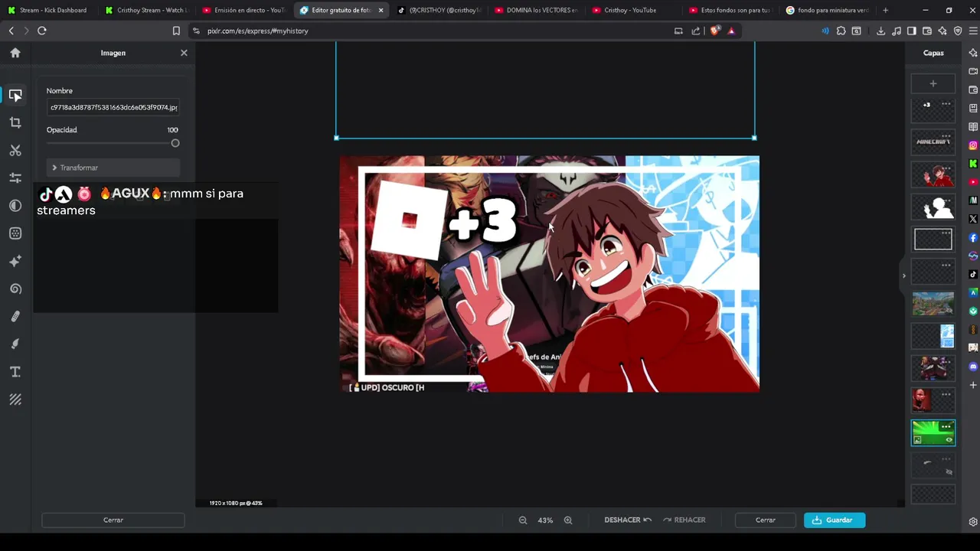The width and height of the screenshot is (980, 551).
Task: Open a new browser tab
Action: 886,10
